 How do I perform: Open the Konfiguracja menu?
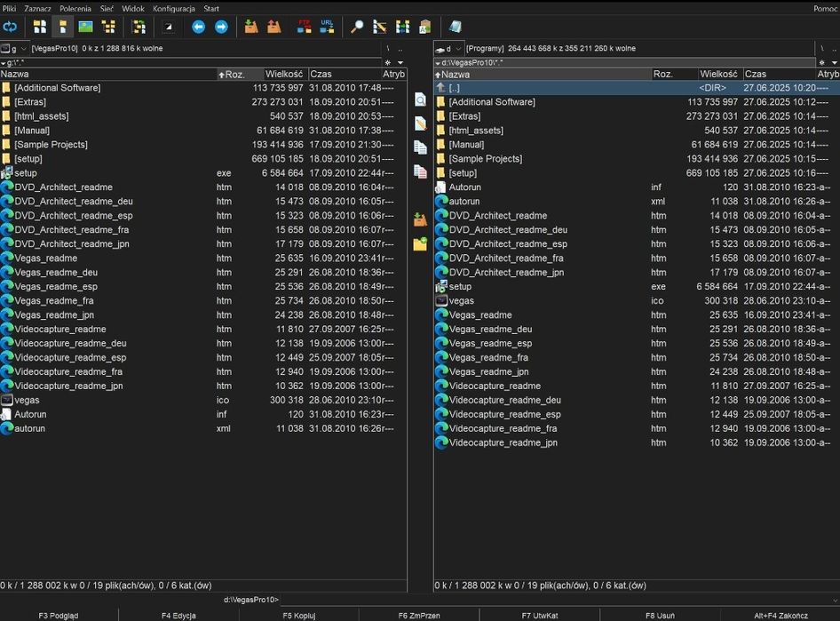tap(173, 9)
